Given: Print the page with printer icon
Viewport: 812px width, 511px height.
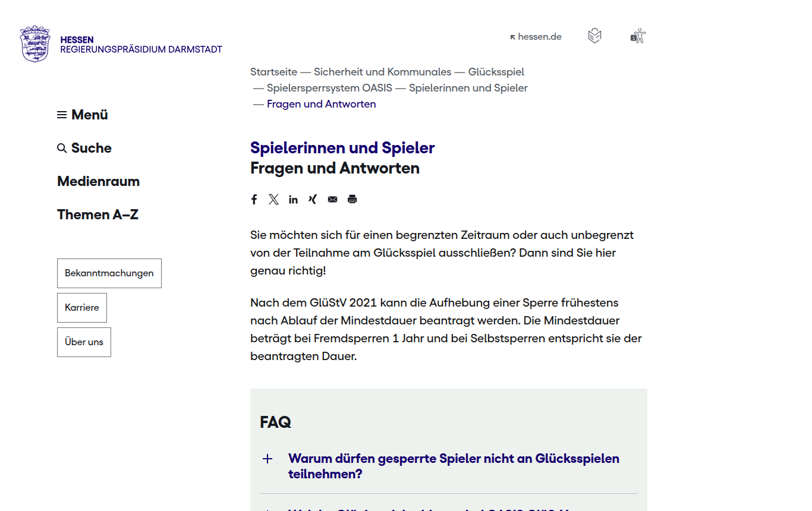Looking at the screenshot, I should pos(353,199).
